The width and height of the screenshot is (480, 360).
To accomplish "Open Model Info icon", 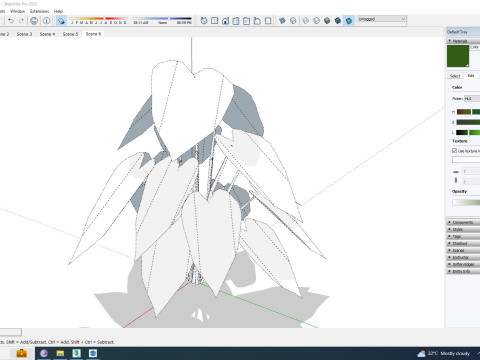I will (47, 21).
